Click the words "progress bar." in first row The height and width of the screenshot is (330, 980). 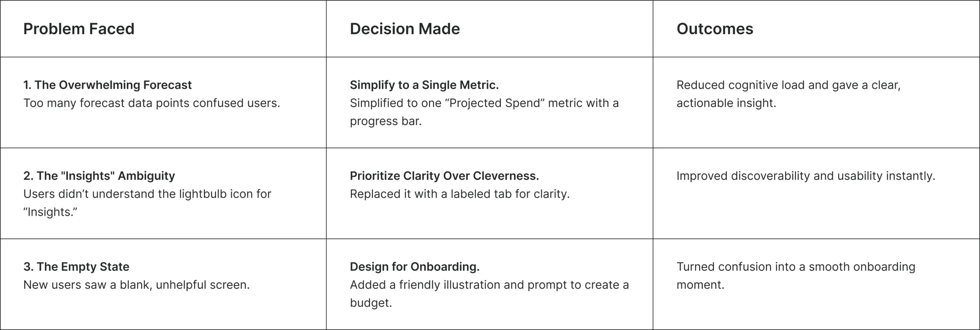385,121
